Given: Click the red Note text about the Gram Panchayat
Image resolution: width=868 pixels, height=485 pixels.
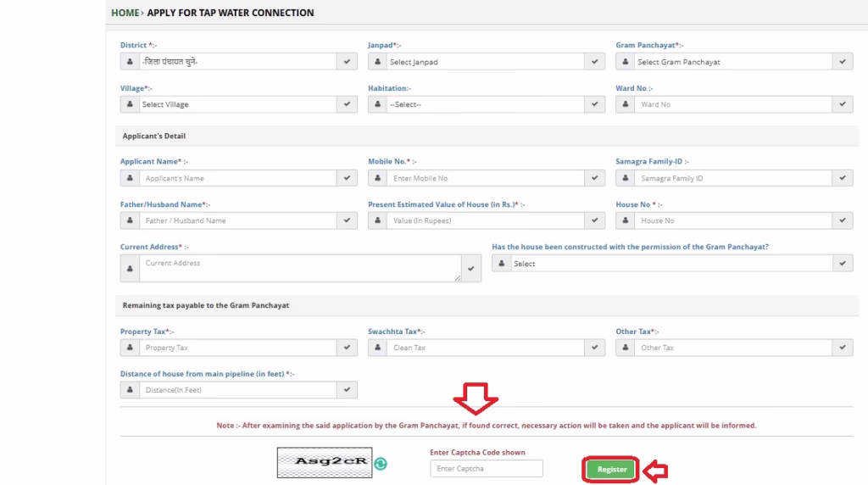Looking at the screenshot, I should [486, 425].
